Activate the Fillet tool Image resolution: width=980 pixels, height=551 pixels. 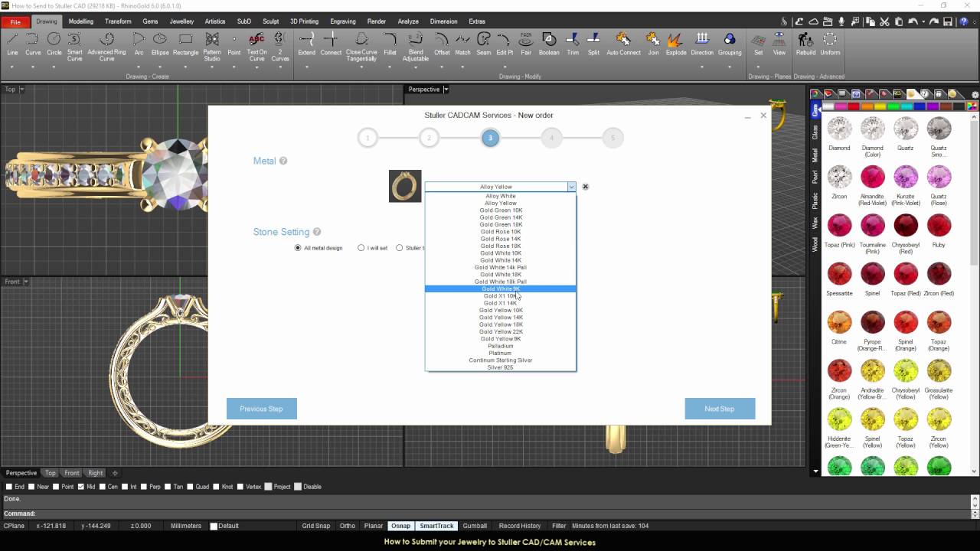click(x=390, y=44)
